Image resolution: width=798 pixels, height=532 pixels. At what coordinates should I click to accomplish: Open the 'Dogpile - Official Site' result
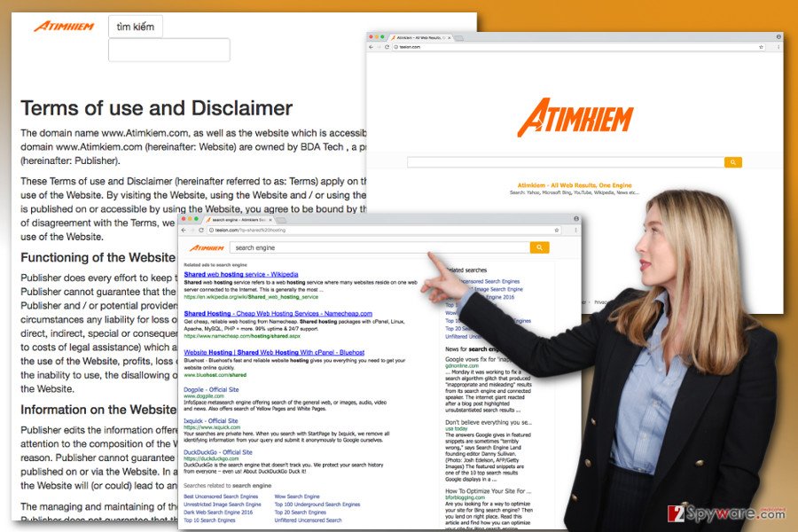(211, 389)
